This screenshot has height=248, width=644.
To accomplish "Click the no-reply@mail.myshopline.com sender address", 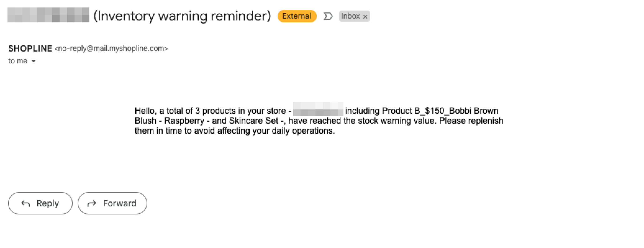I will 111,48.
